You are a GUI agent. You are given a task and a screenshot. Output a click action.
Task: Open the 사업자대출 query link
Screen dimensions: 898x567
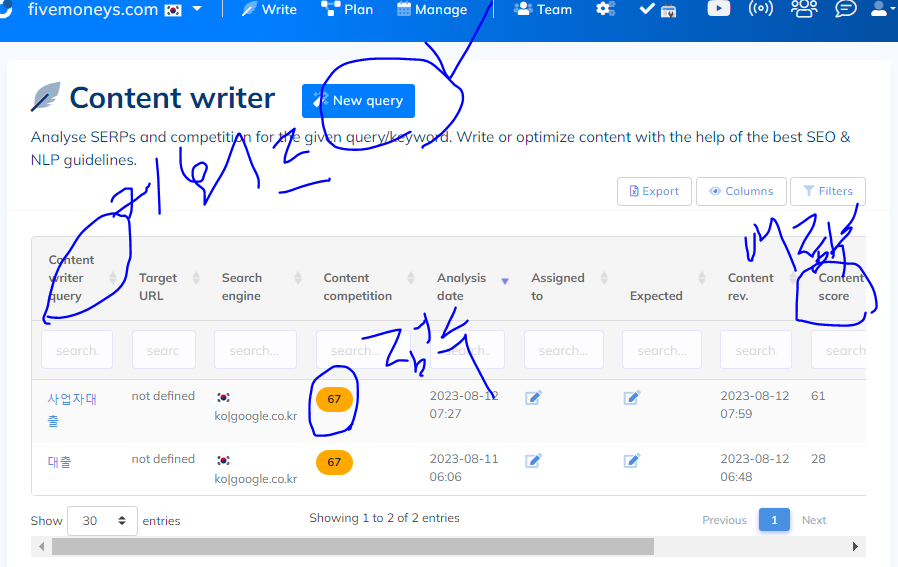[x=72, y=410]
